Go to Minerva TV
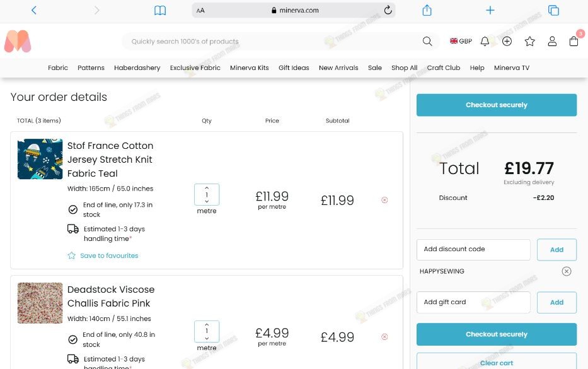This screenshot has width=588, height=369. coord(512,67)
